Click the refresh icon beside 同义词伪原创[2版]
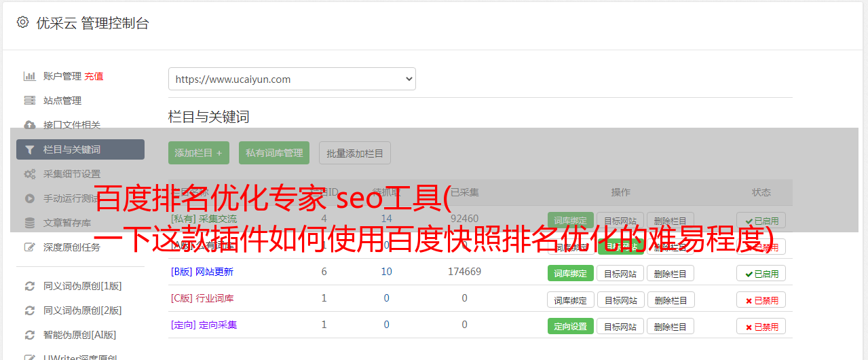This screenshot has height=360, width=868. (x=30, y=310)
